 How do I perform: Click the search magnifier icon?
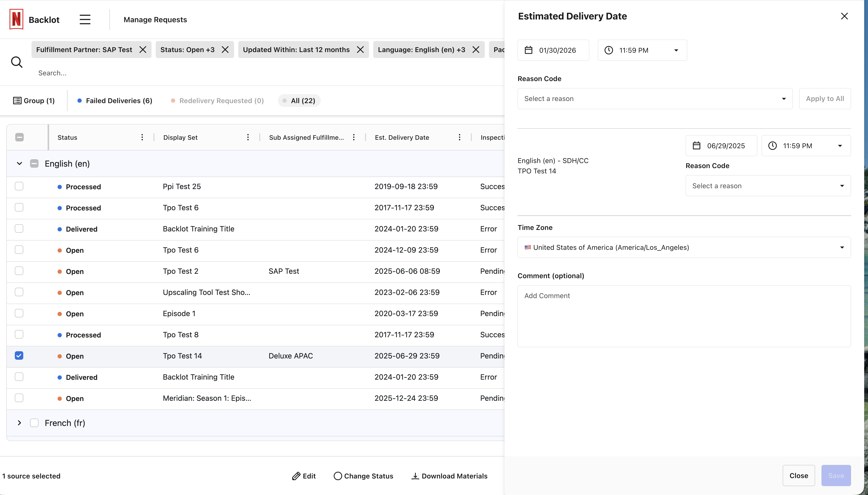17,62
